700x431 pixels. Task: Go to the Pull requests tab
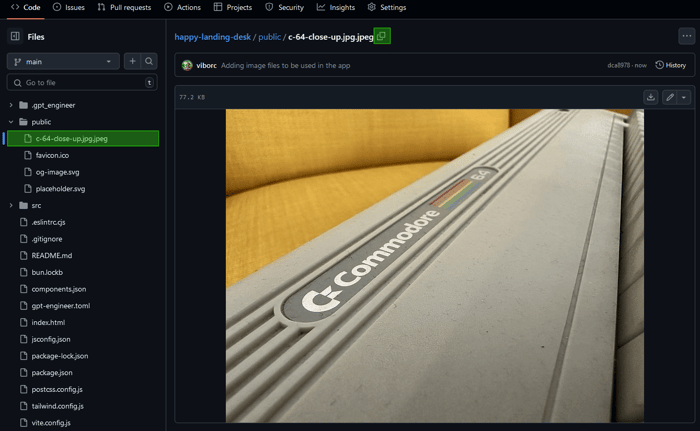coord(125,8)
